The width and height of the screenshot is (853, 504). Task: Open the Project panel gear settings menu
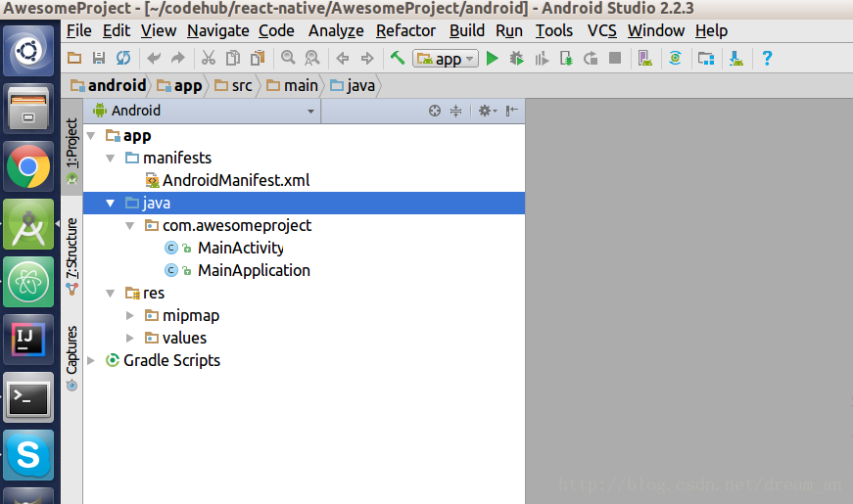pos(488,111)
